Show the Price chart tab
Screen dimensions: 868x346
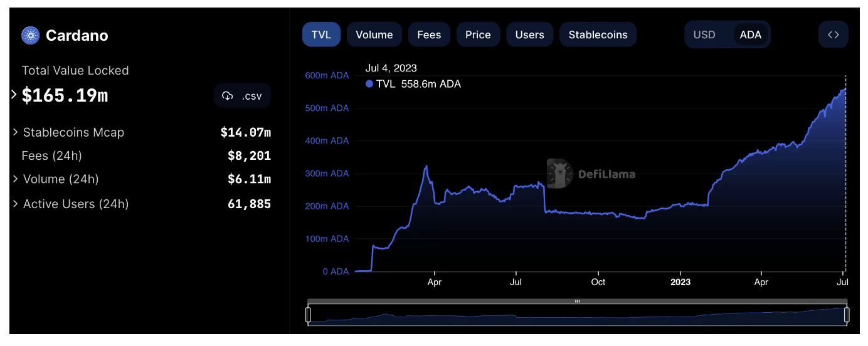coord(478,34)
